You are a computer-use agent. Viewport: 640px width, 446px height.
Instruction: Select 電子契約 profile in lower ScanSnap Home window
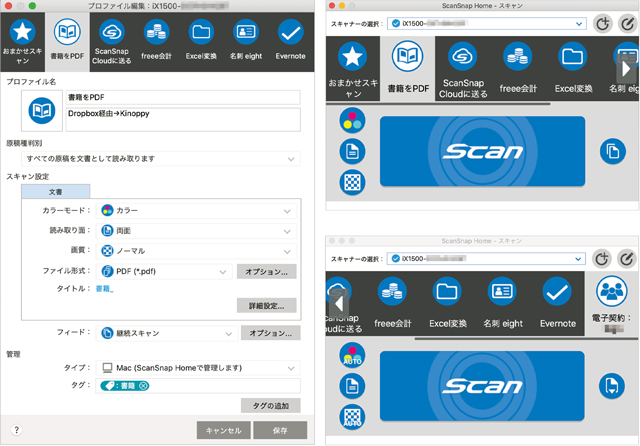click(611, 304)
